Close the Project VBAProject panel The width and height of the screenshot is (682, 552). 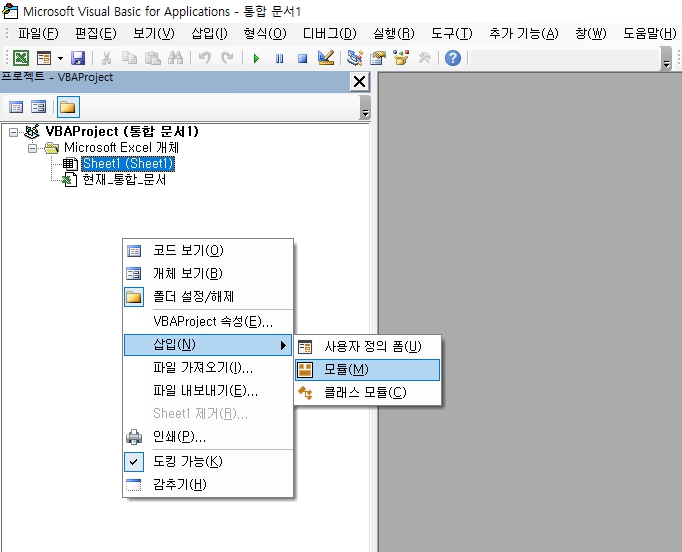360,82
